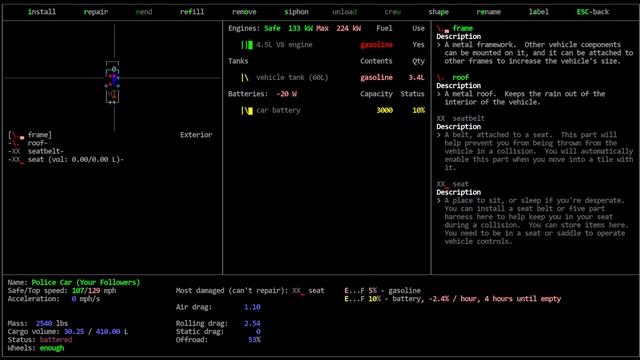Click the Exterior location label
The height and width of the screenshot is (360, 640).
196,135
